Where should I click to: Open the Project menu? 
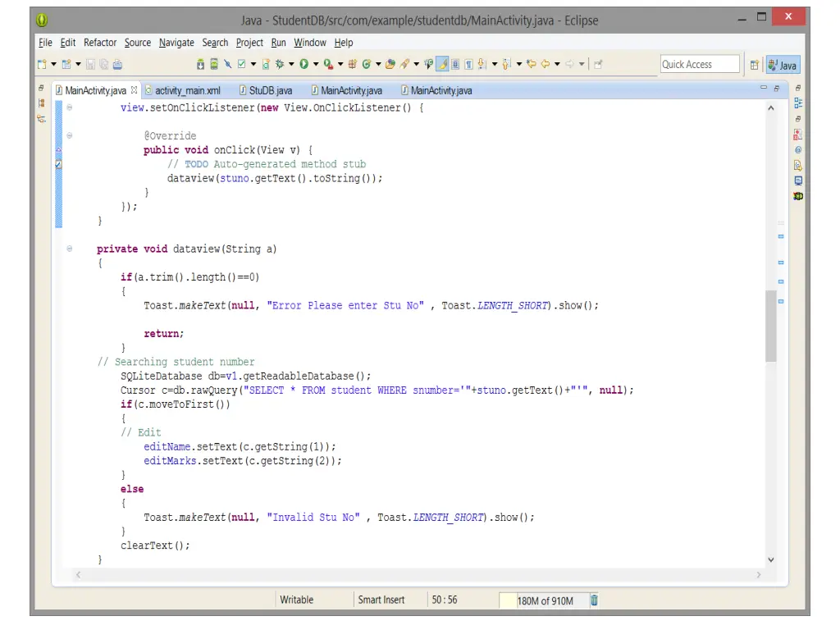(249, 43)
